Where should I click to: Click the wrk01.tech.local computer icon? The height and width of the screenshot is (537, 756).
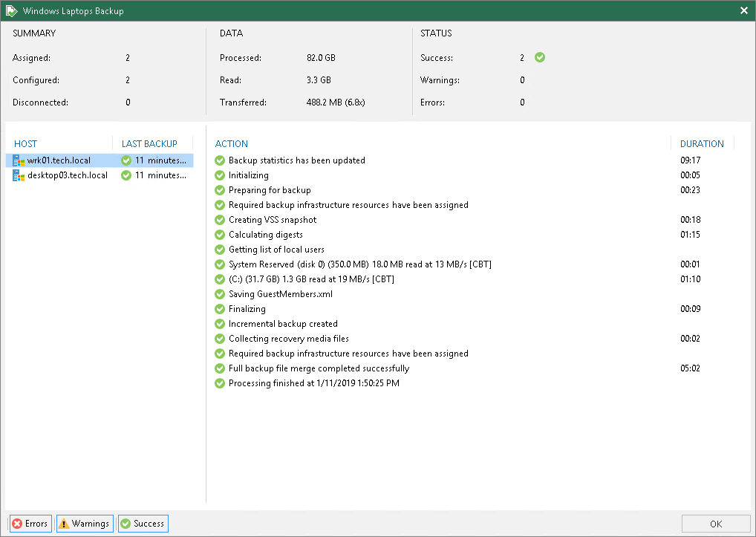click(19, 160)
